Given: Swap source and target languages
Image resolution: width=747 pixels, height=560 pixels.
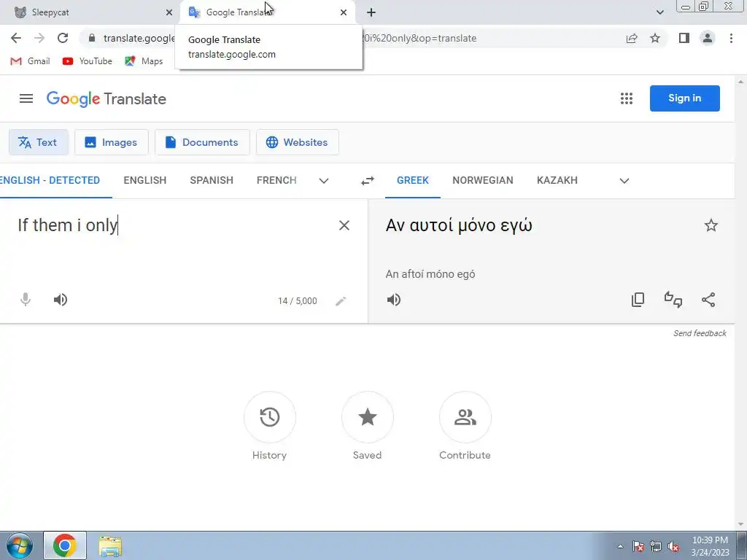Looking at the screenshot, I should point(368,181).
